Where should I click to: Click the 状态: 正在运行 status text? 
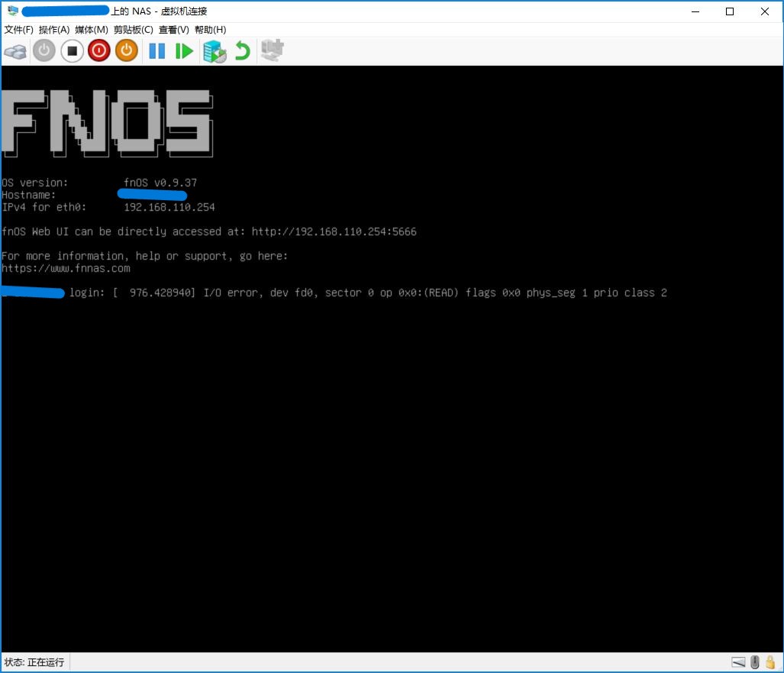pyautogui.click(x=34, y=662)
